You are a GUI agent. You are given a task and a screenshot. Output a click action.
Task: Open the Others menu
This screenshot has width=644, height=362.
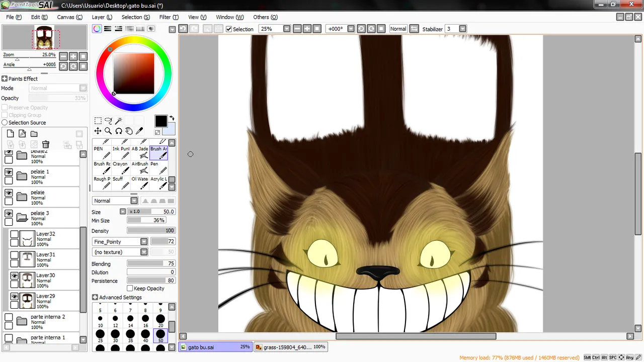coord(265,17)
